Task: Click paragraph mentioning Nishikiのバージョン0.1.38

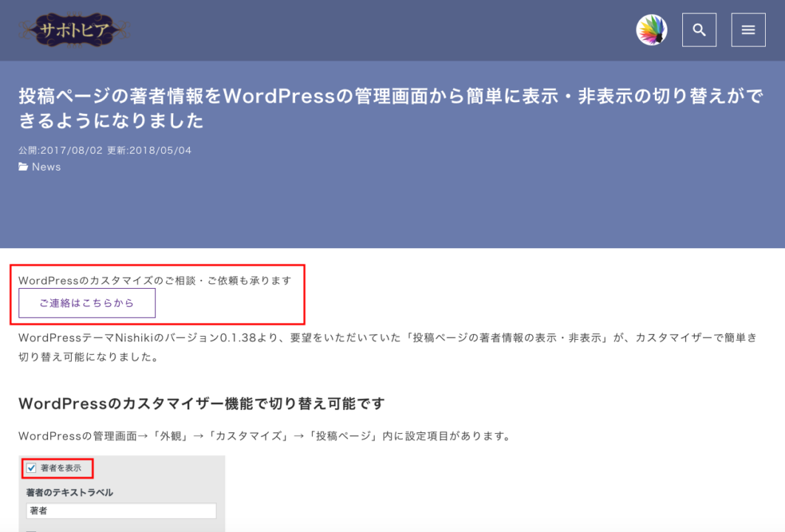Action: [387, 347]
